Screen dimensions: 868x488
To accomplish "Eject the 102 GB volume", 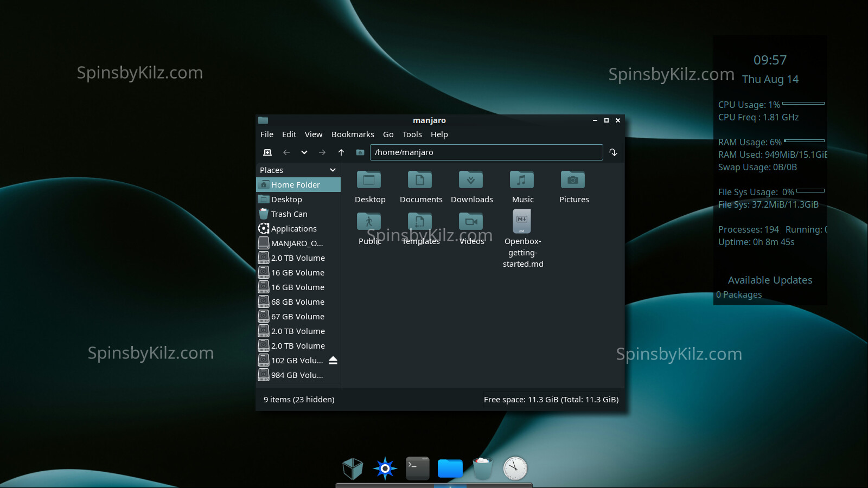I will pos(333,361).
